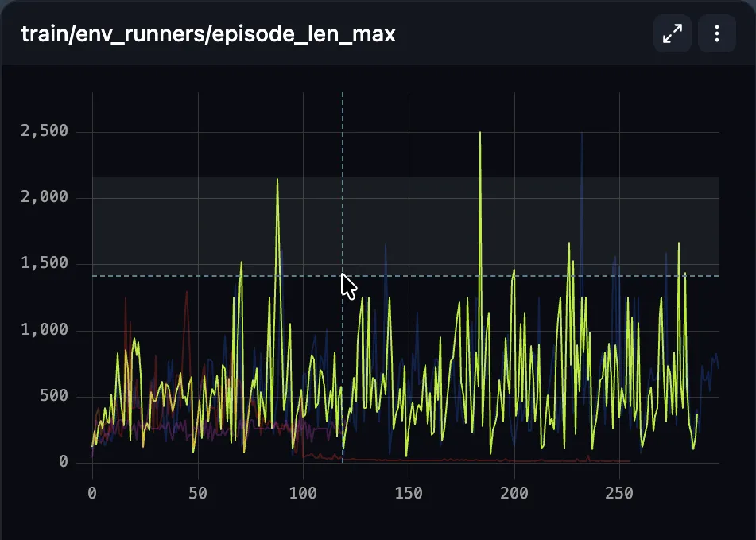The image size is (756, 540).
Task: Click the blue line end past step 270
Action: point(718,367)
